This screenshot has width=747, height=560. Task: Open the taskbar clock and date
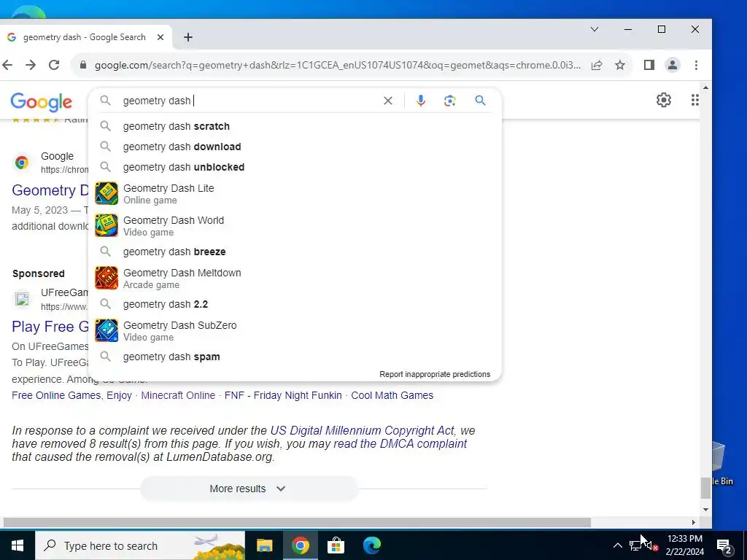click(684, 545)
